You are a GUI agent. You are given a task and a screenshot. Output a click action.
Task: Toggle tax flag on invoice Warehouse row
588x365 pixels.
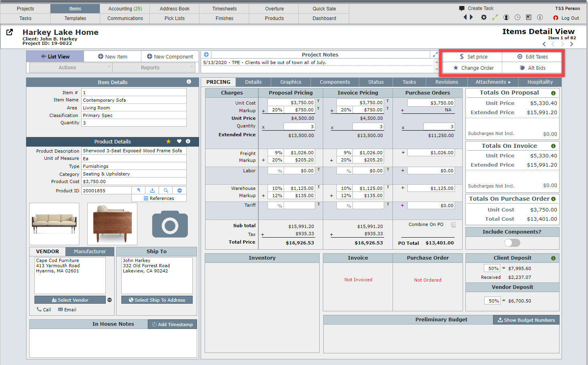click(x=388, y=187)
